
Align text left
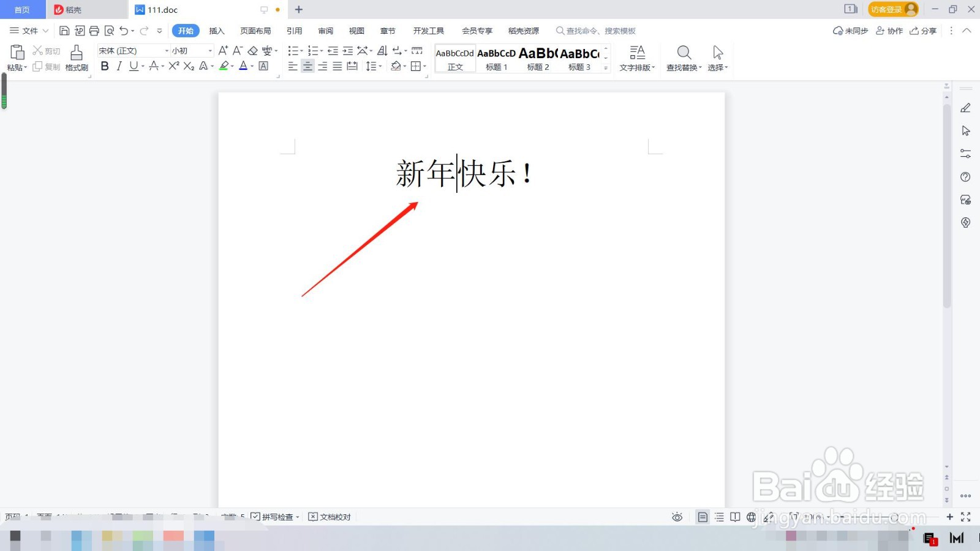click(x=293, y=66)
